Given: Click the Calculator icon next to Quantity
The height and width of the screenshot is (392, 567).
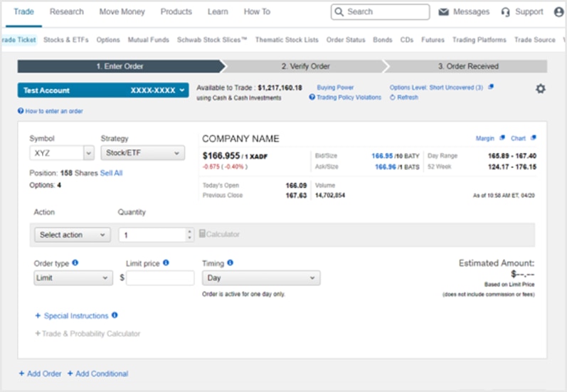Looking at the screenshot, I should [x=203, y=234].
